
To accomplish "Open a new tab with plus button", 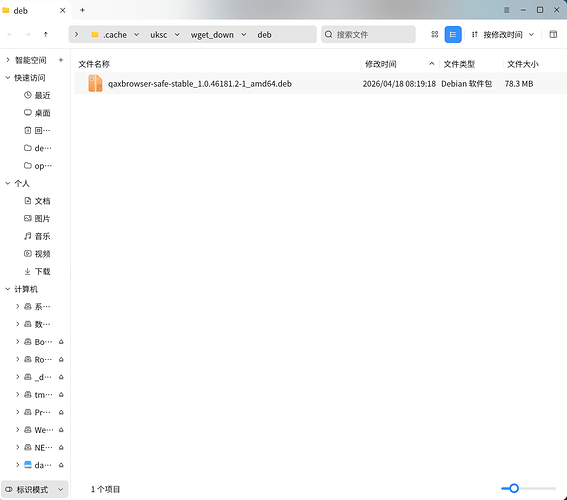I will click(x=82, y=10).
